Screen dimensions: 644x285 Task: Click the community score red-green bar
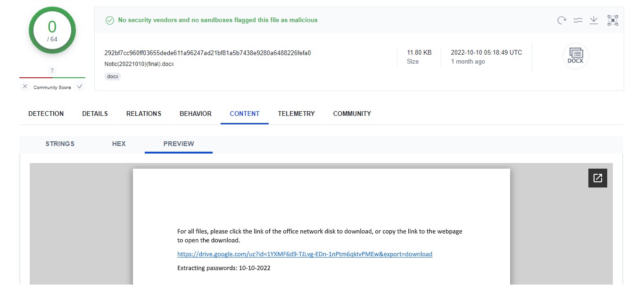pyautogui.click(x=52, y=77)
